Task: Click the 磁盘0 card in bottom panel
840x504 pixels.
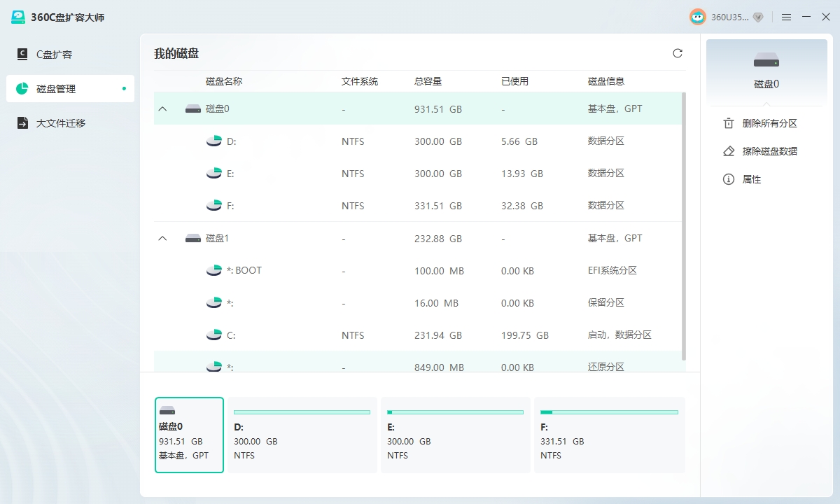Action: 189,435
